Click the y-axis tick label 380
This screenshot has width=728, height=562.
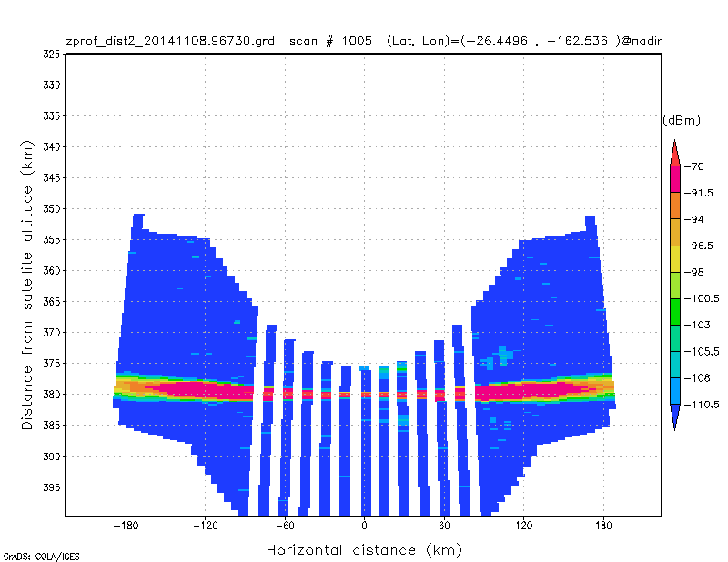pos(52,394)
